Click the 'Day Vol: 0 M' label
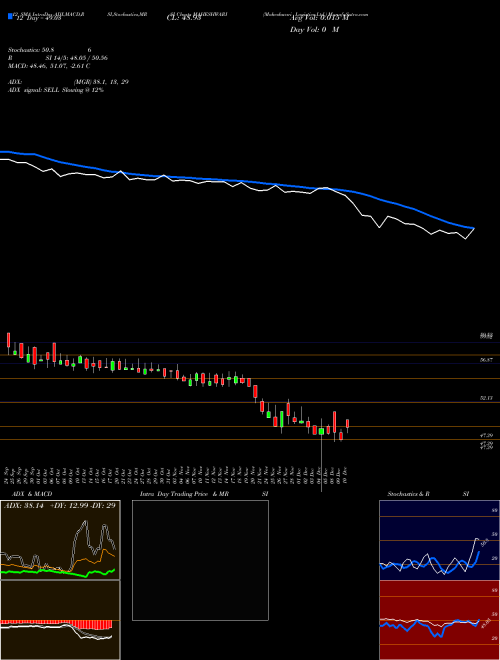 click(x=314, y=30)
